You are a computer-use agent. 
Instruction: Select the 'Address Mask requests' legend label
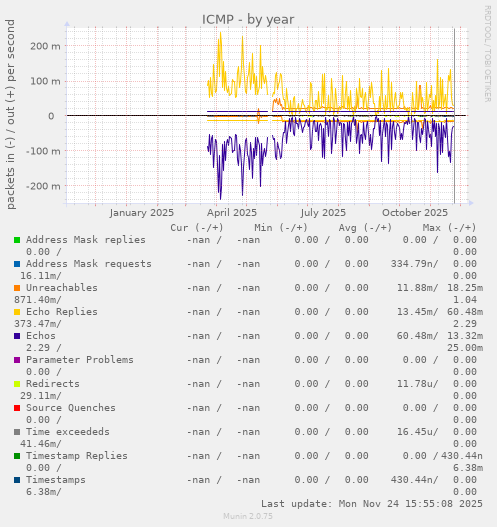(89, 264)
